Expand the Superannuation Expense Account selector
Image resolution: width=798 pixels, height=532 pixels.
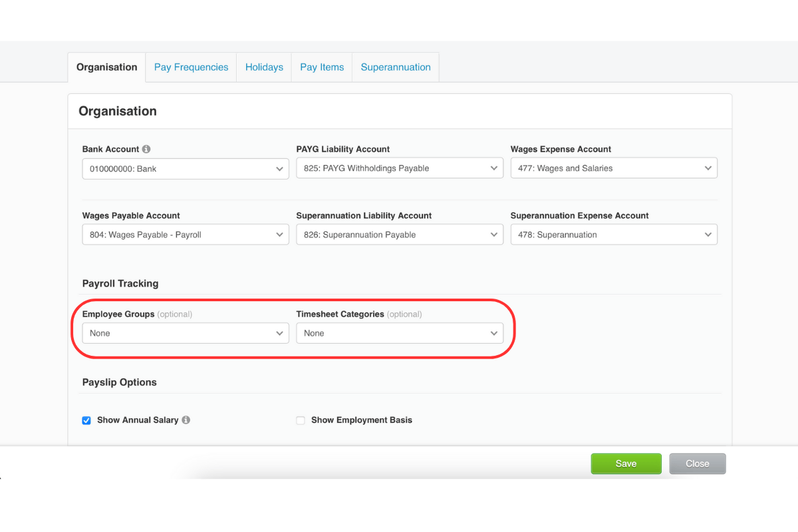pyautogui.click(x=613, y=234)
